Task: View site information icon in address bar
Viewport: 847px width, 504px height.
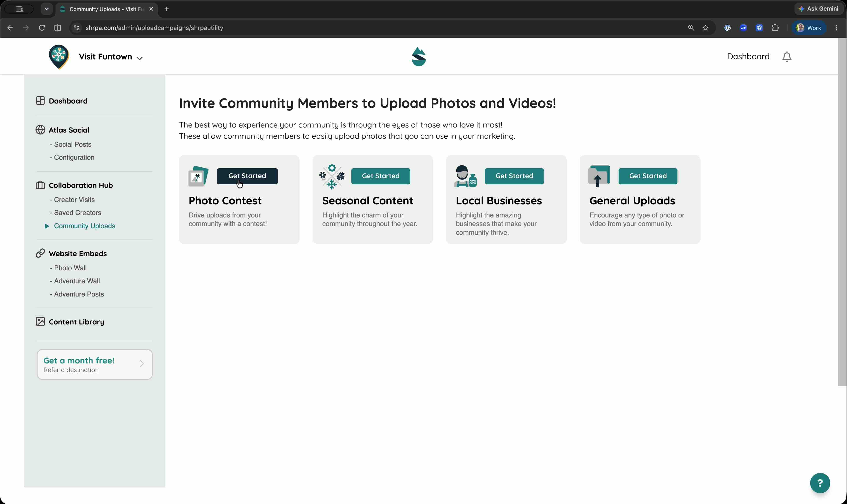Action: (x=77, y=28)
